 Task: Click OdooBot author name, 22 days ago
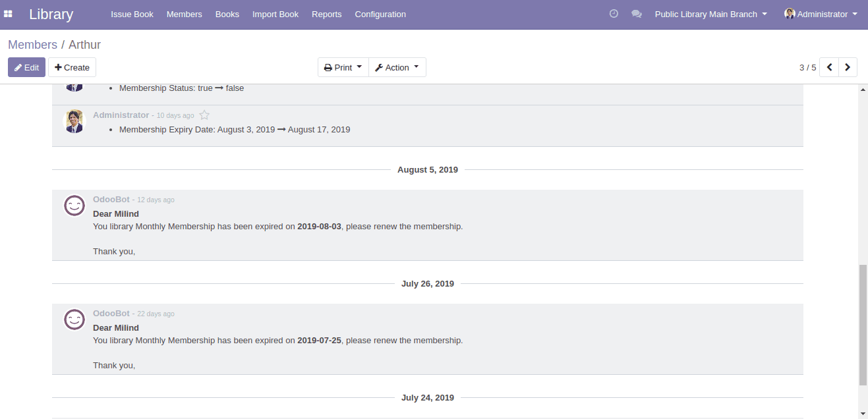click(111, 313)
